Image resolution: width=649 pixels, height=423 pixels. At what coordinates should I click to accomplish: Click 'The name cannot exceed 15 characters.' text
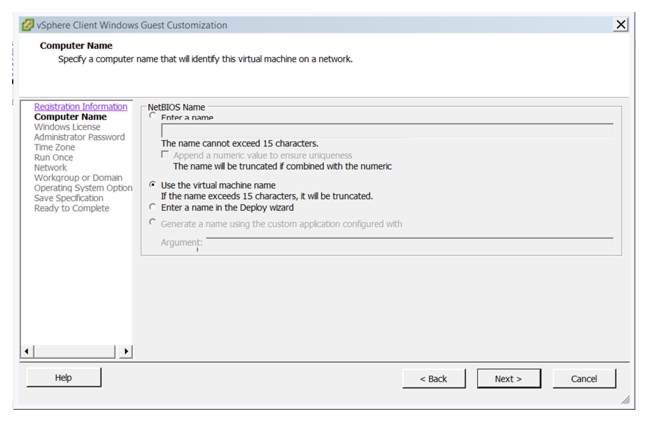pos(240,144)
